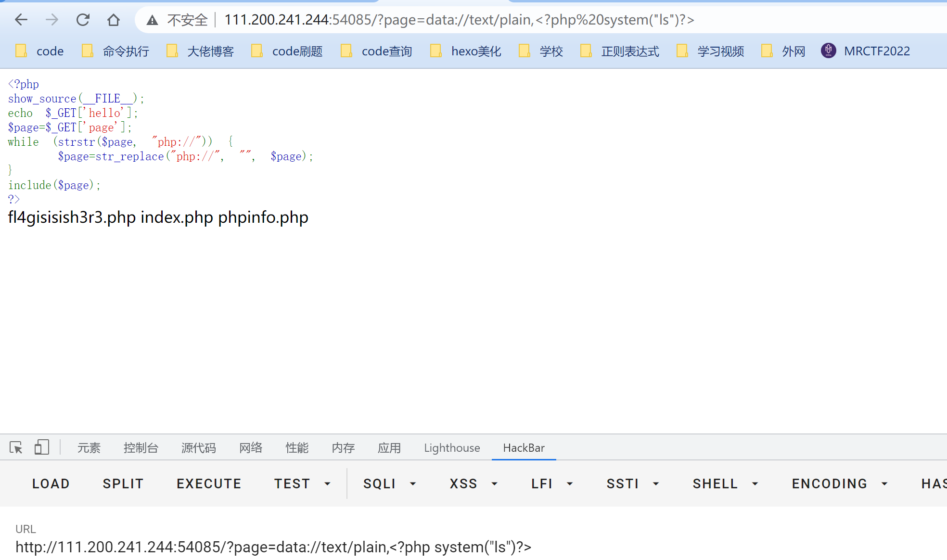
Task: Click the HackBar EXECUTE button
Action: (209, 484)
